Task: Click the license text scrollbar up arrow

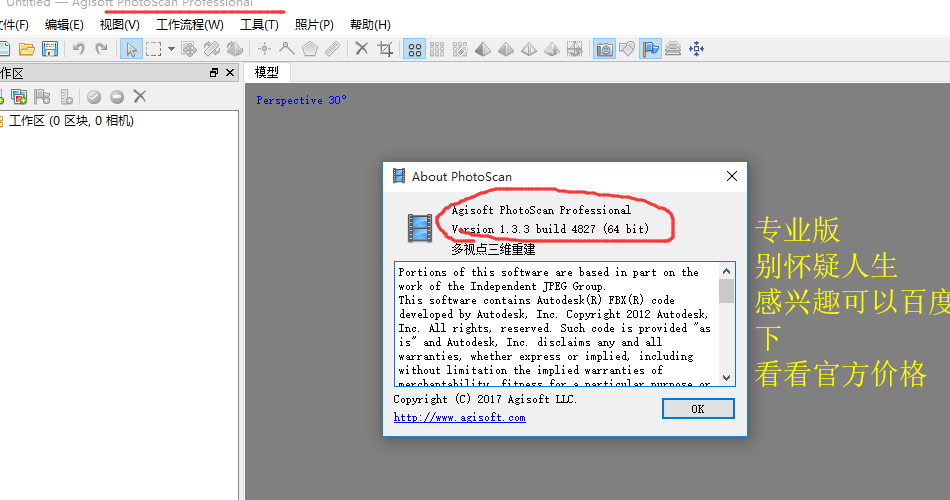Action: point(726,270)
